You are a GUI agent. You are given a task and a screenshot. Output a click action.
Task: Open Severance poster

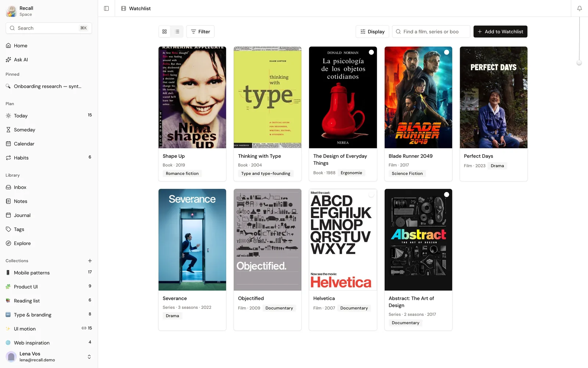(x=192, y=240)
